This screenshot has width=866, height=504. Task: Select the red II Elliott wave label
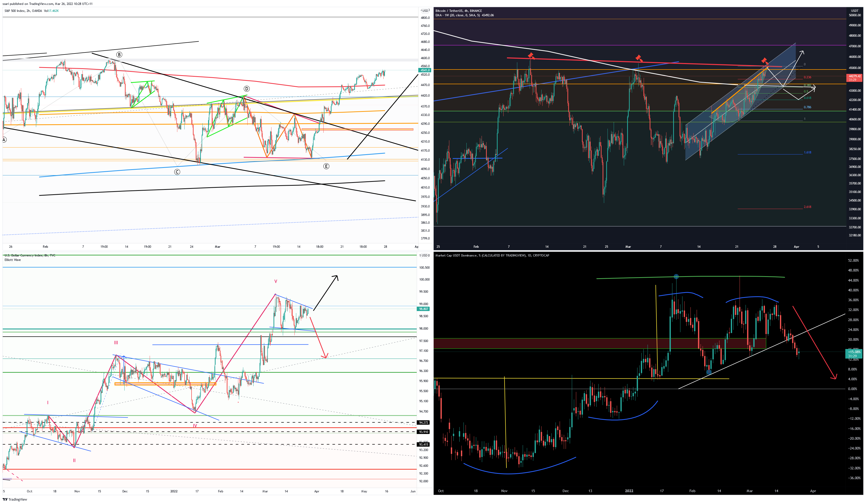[74, 460]
